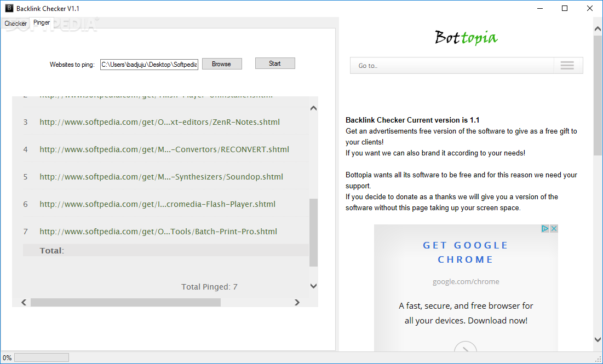Select the Pinger tab

42,22
